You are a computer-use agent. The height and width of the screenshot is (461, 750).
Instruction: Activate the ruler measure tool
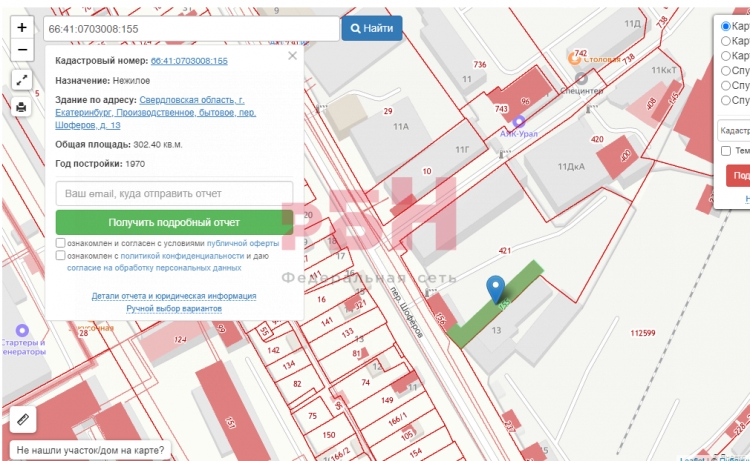[x=23, y=419]
